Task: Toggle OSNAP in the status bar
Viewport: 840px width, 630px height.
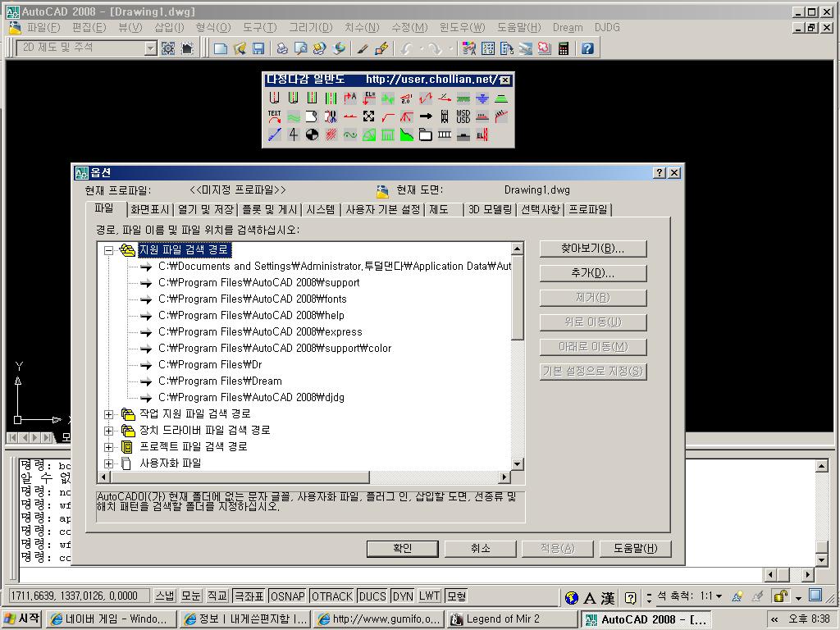Action: pos(288,596)
